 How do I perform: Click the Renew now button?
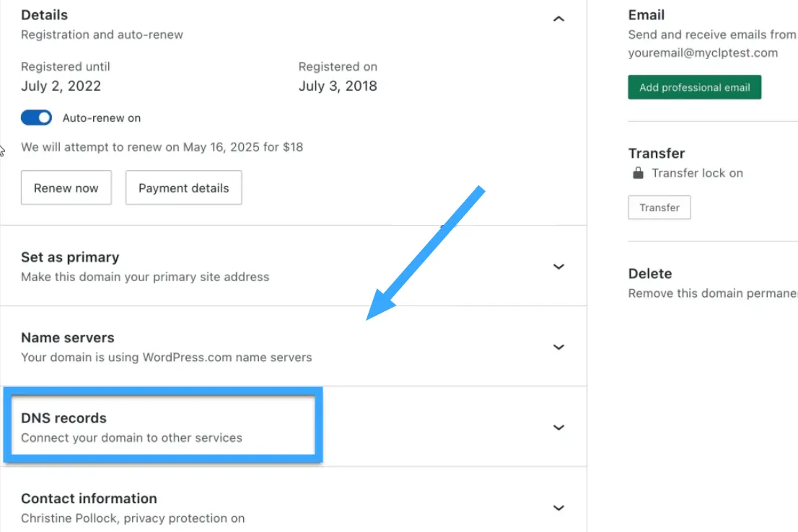pos(66,188)
